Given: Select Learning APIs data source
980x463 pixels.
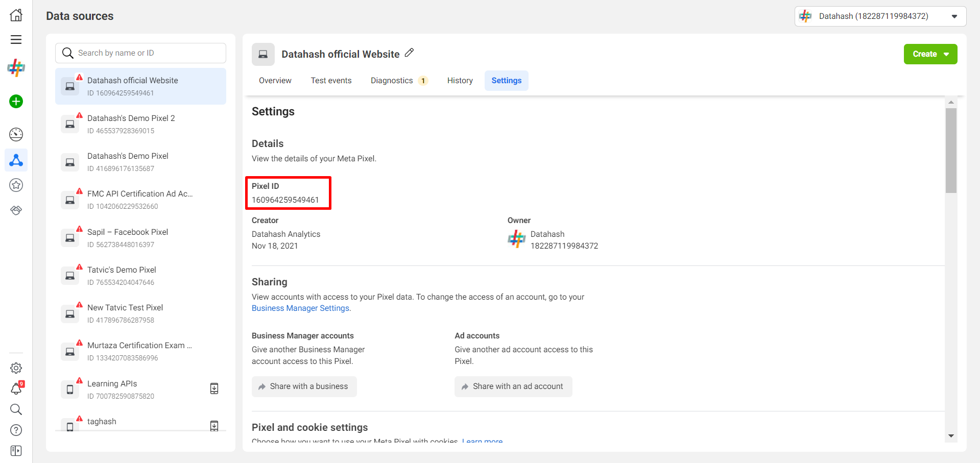Looking at the screenshot, I should click(140, 389).
